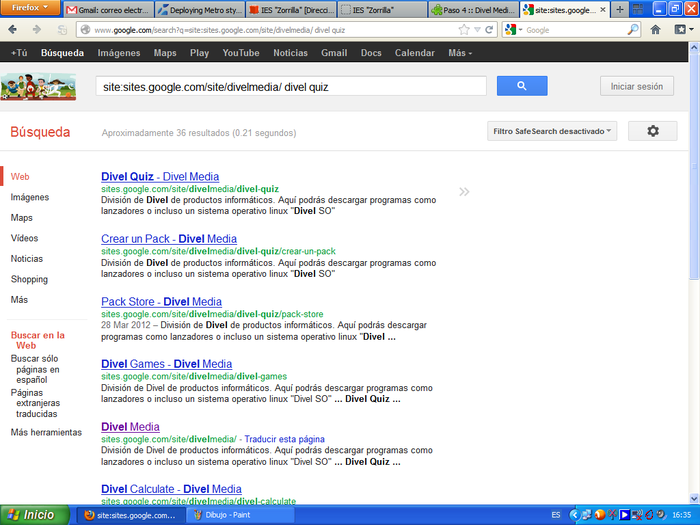Close the active site:sites.google tab
Screen dimensions: 700x525
click(603, 9)
